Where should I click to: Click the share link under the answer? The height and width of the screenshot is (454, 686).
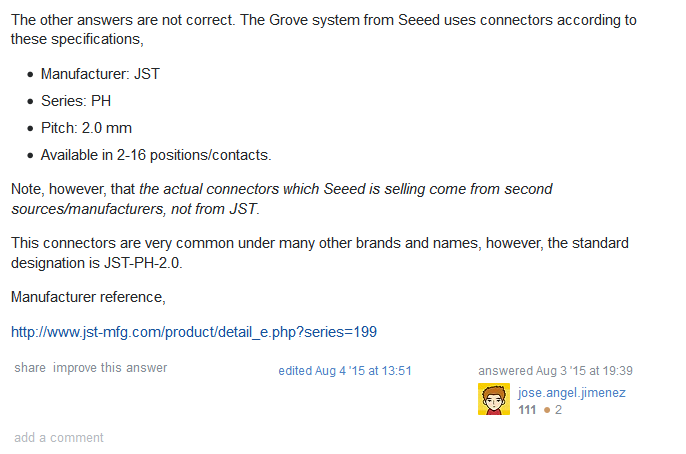(x=30, y=368)
